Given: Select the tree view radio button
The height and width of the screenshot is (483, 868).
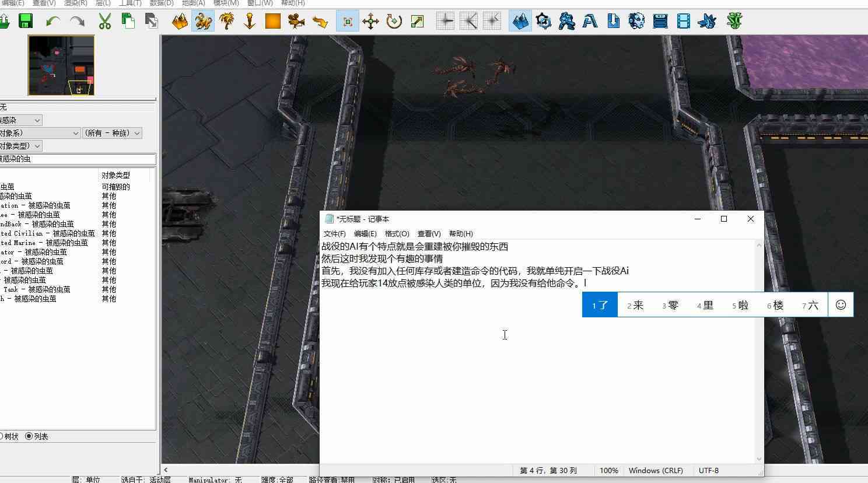Looking at the screenshot, I should [x=2, y=436].
